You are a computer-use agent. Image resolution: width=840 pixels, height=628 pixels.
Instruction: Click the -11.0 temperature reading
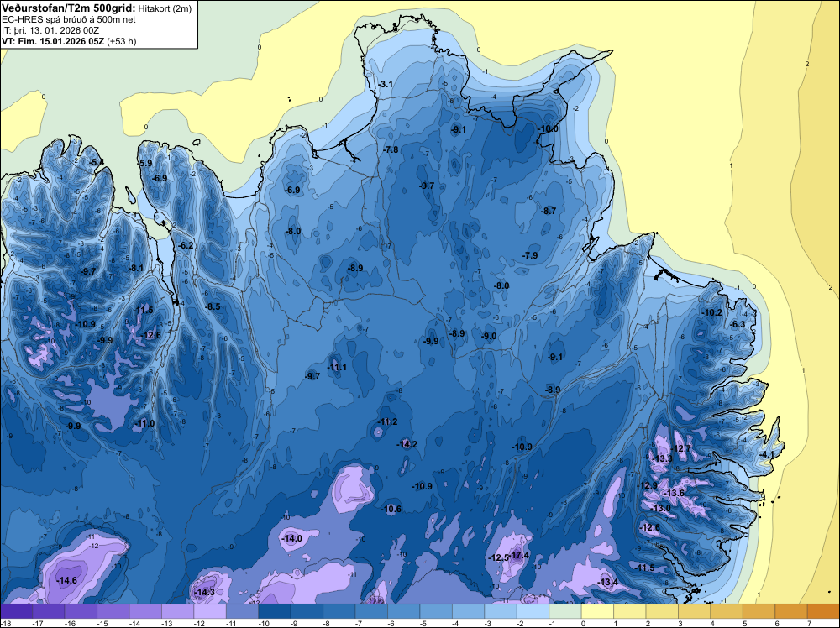(144, 423)
